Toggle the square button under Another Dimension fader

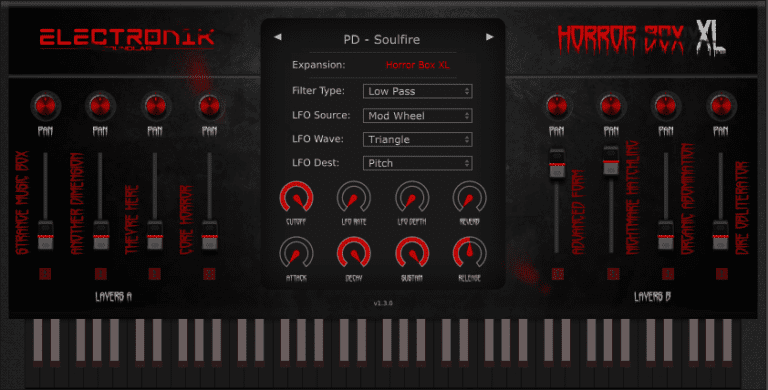(100, 273)
